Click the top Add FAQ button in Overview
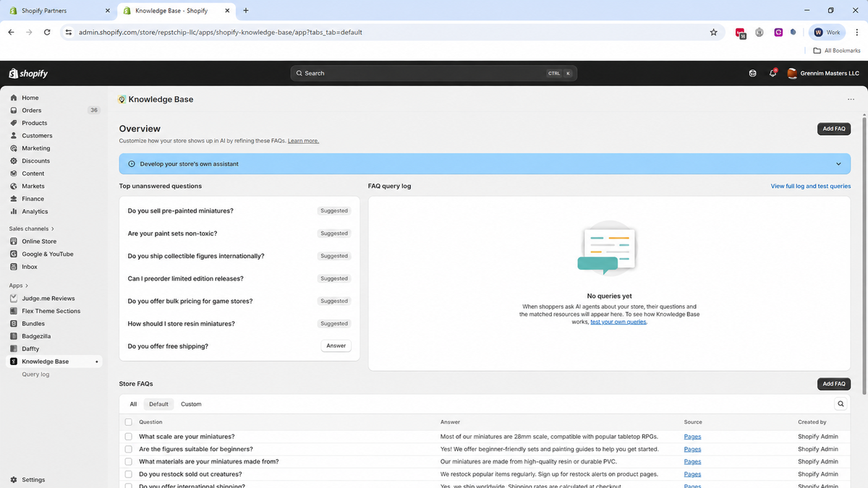This screenshot has width=868, height=488. tap(833, 129)
